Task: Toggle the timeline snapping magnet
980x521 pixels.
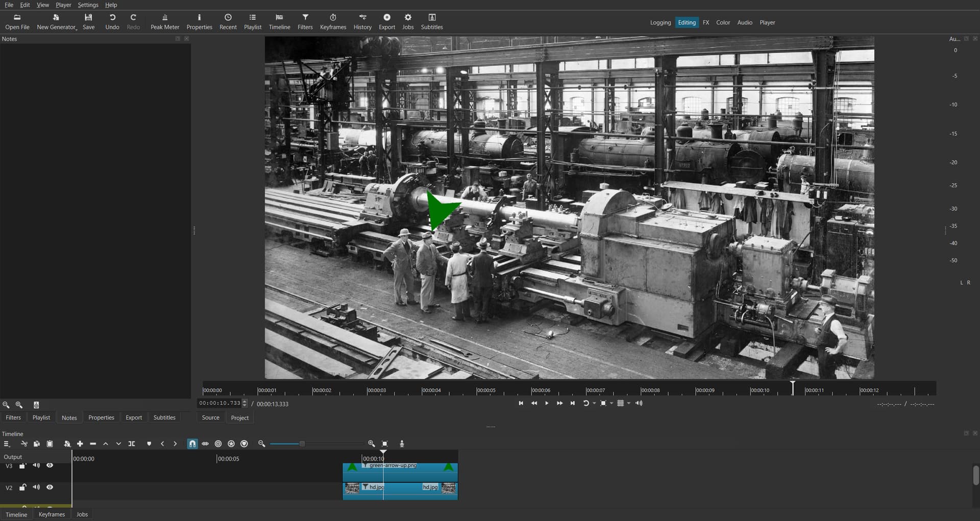Action: (192, 444)
